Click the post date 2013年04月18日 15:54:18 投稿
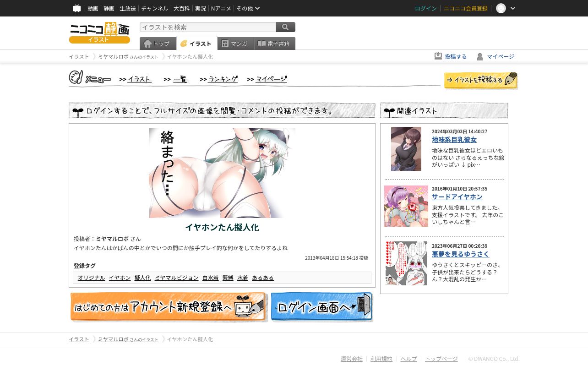The height and width of the screenshot is (371, 588). [x=337, y=258]
